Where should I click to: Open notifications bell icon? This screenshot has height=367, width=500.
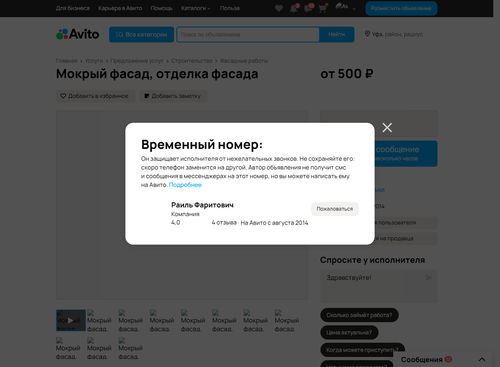coord(294,8)
